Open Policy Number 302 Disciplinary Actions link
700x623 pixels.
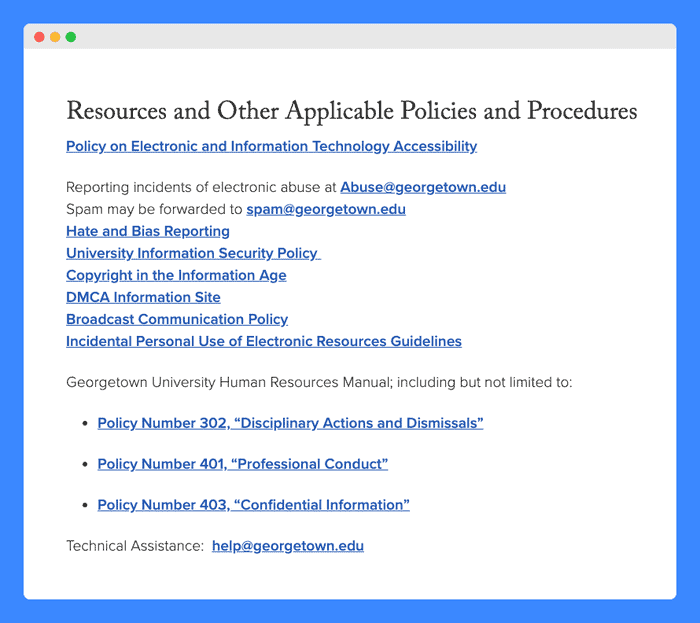coord(290,423)
